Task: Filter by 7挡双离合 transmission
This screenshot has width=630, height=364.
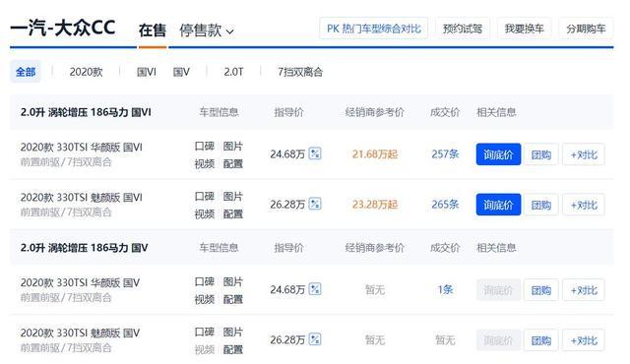Action: pyautogui.click(x=300, y=72)
